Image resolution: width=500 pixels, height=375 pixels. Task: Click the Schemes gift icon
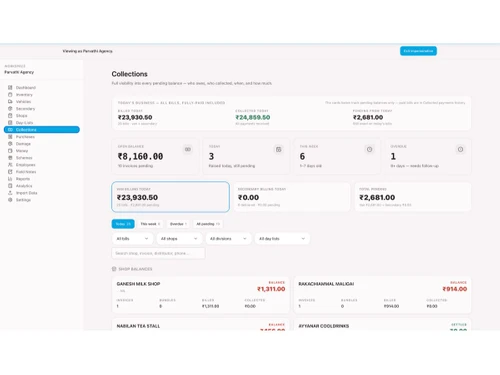pos(10,158)
